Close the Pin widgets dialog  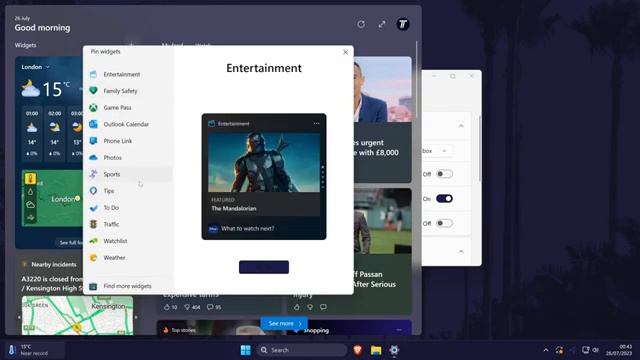[345, 52]
